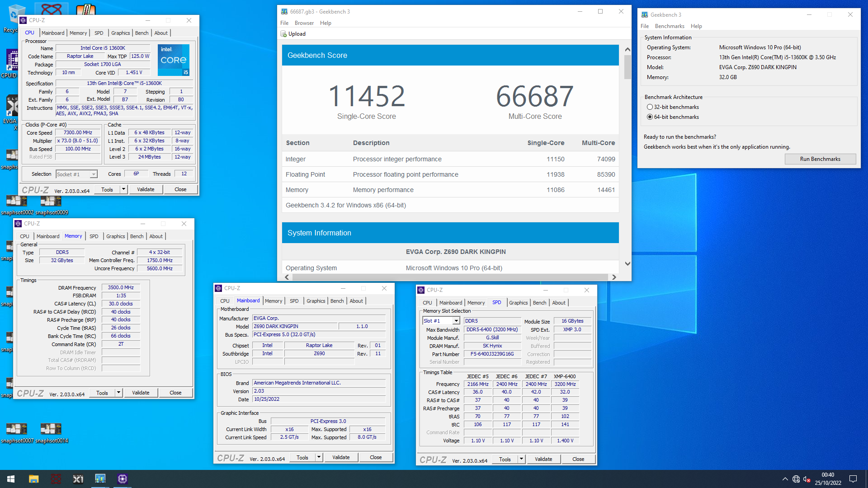
Task: Click Close button in CPU-Z Memory window
Action: [x=175, y=393]
